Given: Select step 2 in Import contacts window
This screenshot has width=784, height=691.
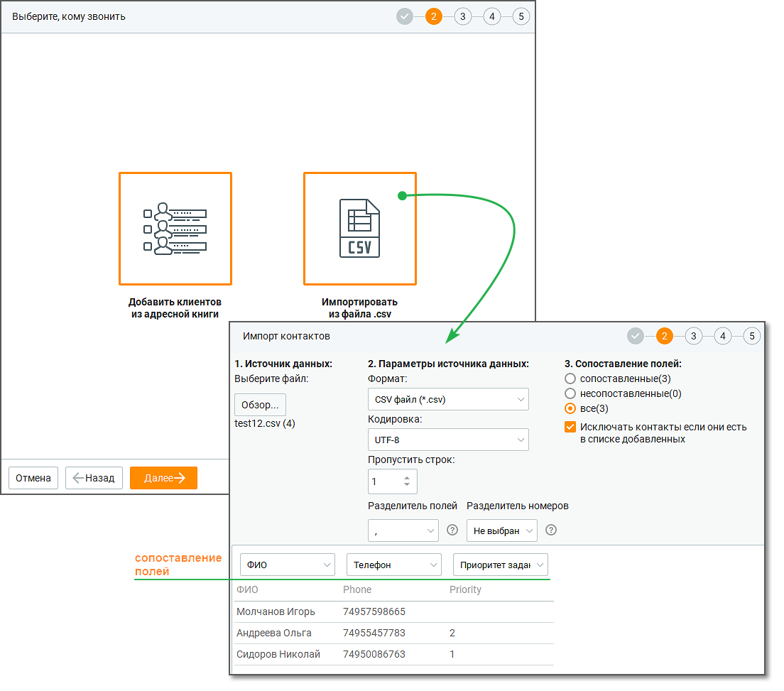Looking at the screenshot, I should tap(665, 336).
